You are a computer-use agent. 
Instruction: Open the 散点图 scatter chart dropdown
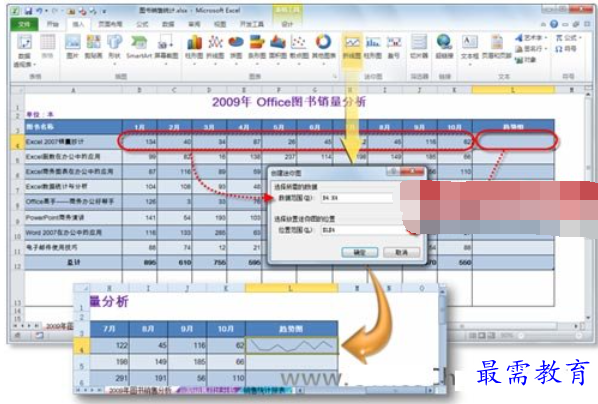(x=299, y=63)
